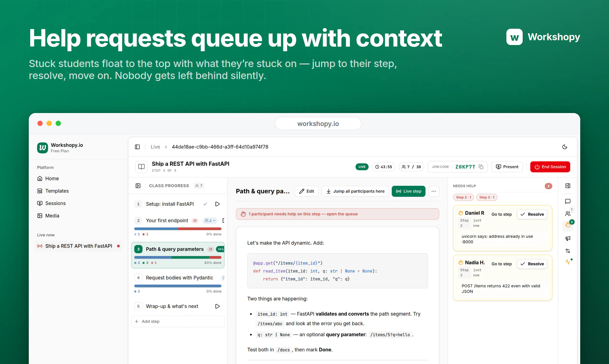Click the book icon beside session title
Screen dimensions: 609x364
pyautogui.click(x=141, y=167)
